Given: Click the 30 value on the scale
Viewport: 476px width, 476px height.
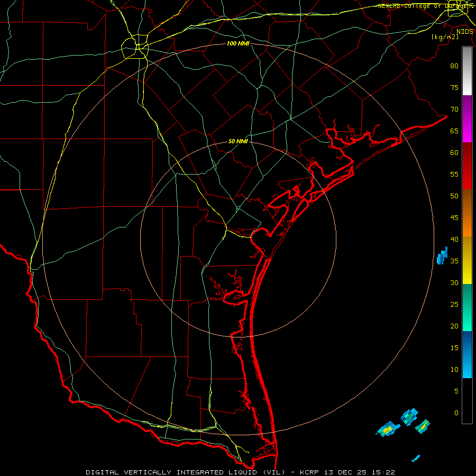Looking at the screenshot, I should pos(454,282).
